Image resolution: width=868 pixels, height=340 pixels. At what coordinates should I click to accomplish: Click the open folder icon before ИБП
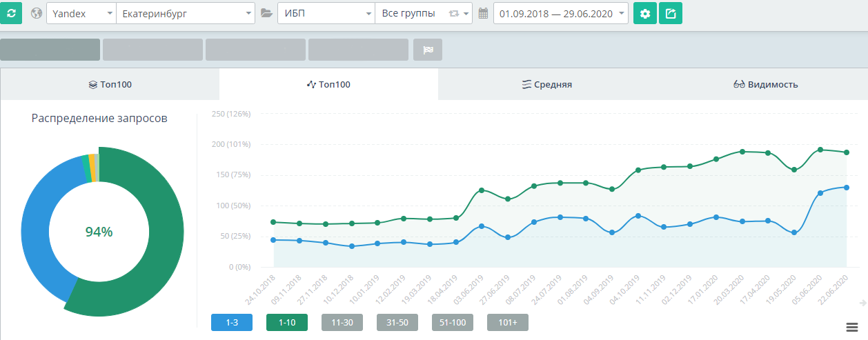pyautogui.click(x=267, y=13)
